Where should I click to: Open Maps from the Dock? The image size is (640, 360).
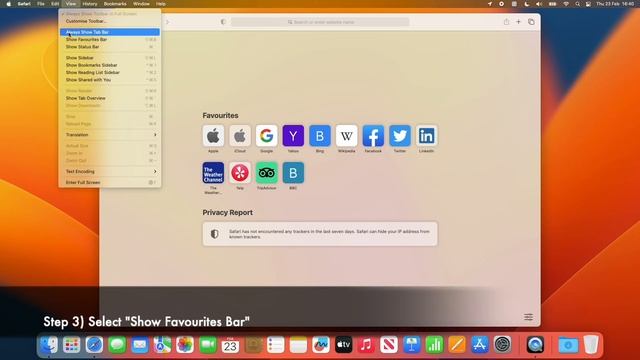[x=162, y=345]
